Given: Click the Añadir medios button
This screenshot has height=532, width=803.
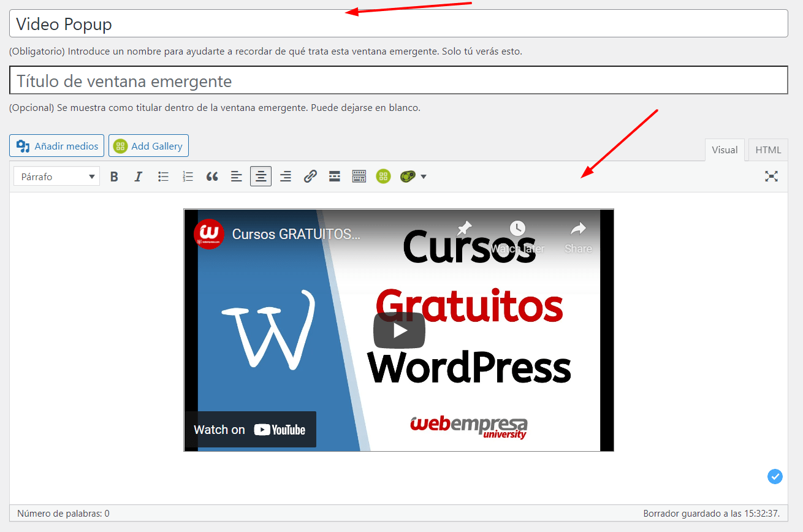Looking at the screenshot, I should 56,146.
